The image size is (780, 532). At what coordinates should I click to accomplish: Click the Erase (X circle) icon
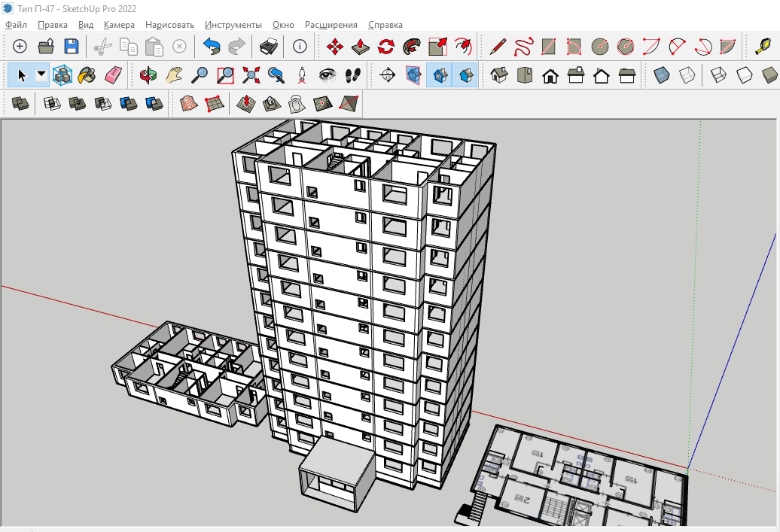tap(180, 47)
